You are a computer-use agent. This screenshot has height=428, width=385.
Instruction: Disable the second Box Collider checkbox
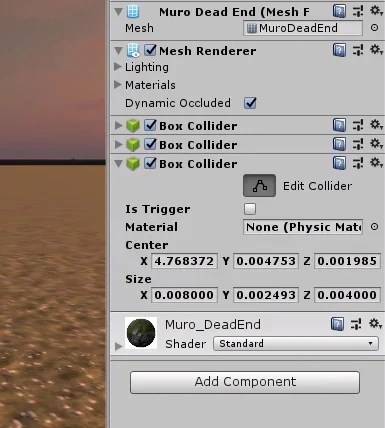point(150,144)
